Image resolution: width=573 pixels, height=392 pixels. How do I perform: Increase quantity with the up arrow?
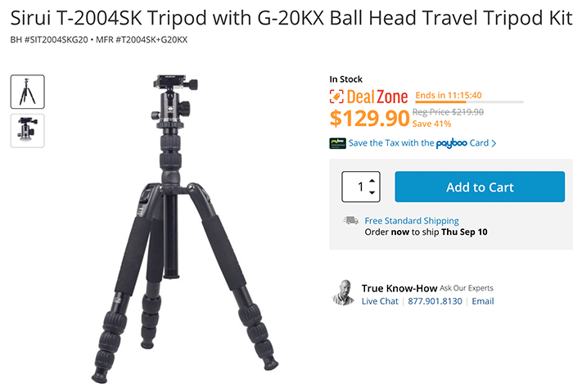pos(372,181)
